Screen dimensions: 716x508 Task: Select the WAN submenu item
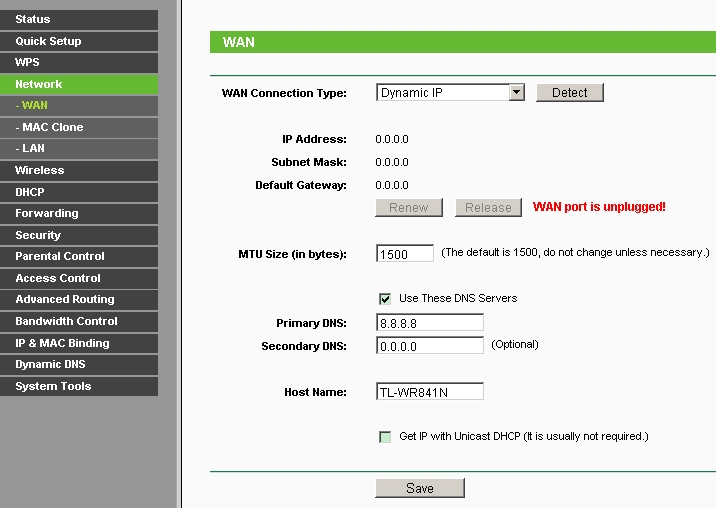pyautogui.click(x=79, y=106)
